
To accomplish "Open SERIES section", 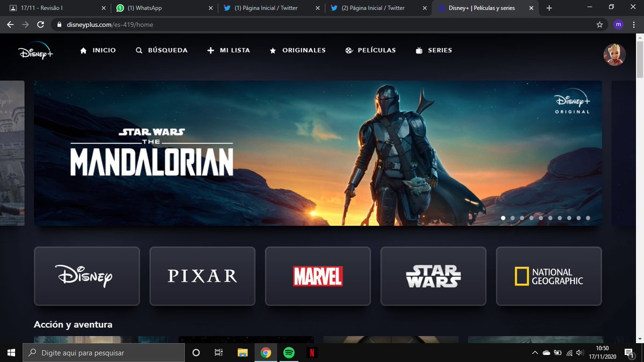I will click(x=434, y=50).
